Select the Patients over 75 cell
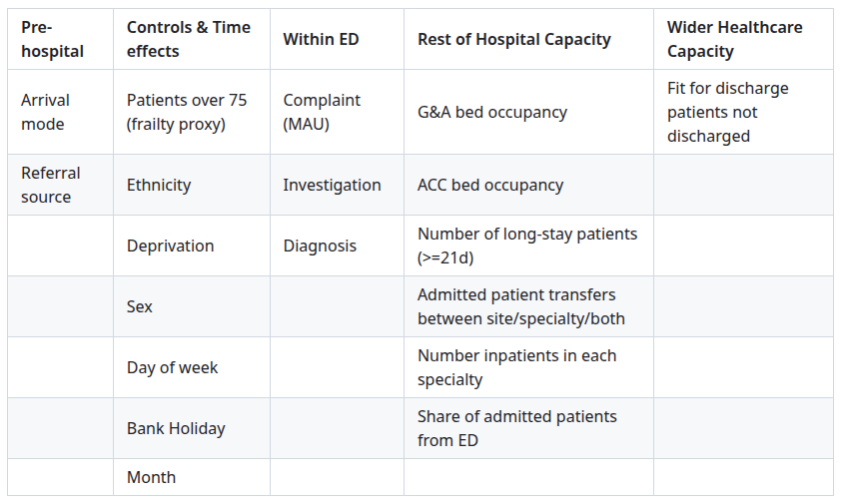841x504 pixels. click(x=187, y=112)
